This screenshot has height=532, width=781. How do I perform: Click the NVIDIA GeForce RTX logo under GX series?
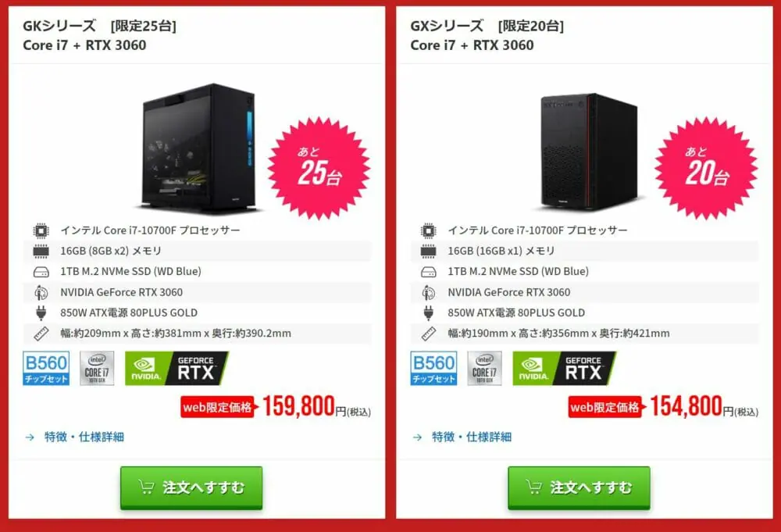coord(564,369)
